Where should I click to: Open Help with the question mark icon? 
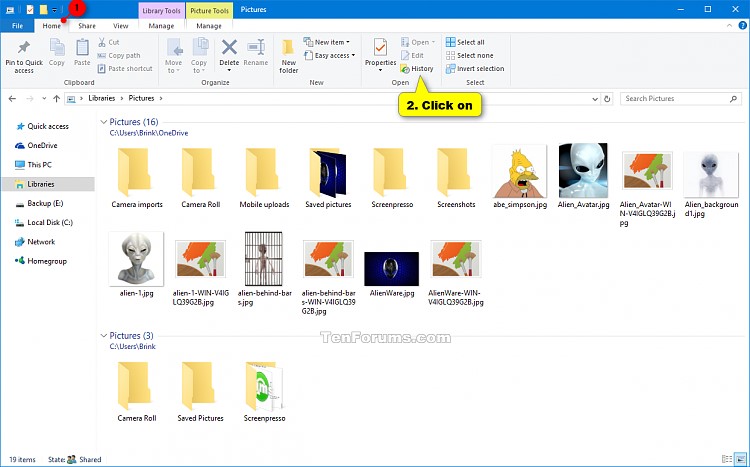(x=742, y=25)
